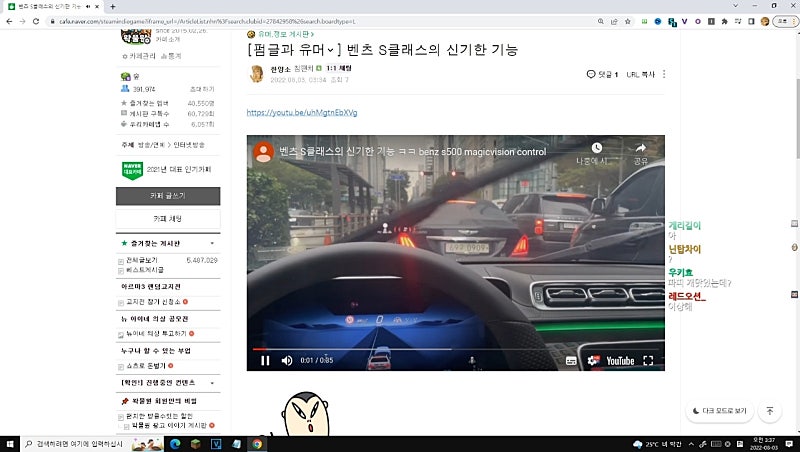Open the notifications center icon
The height and width of the screenshot is (452, 800).
tap(789, 444)
